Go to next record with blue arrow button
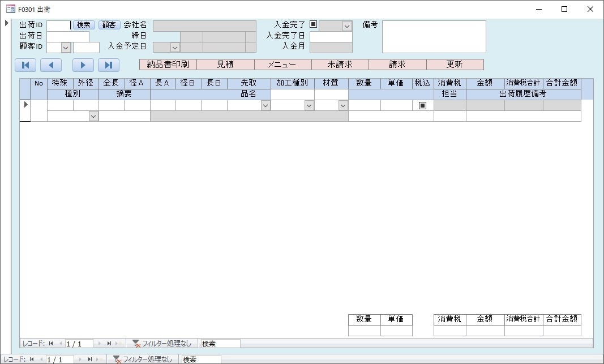 (83, 65)
